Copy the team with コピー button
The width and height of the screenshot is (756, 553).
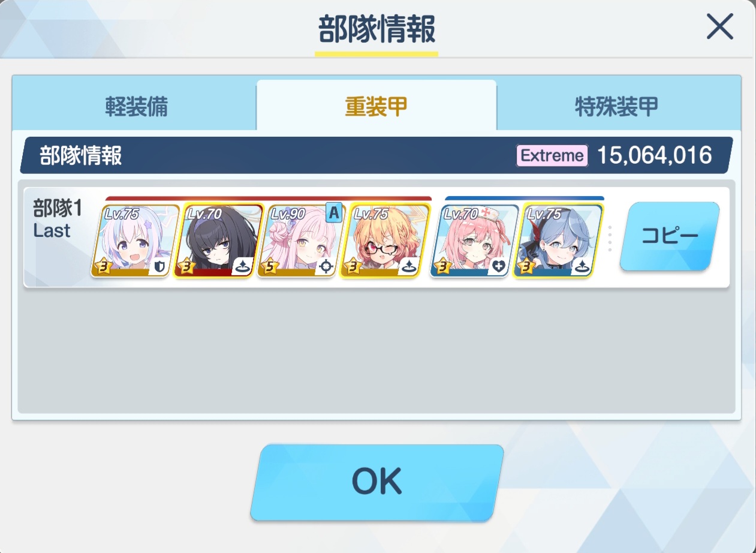pyautogui.click(x=670, y=236)
